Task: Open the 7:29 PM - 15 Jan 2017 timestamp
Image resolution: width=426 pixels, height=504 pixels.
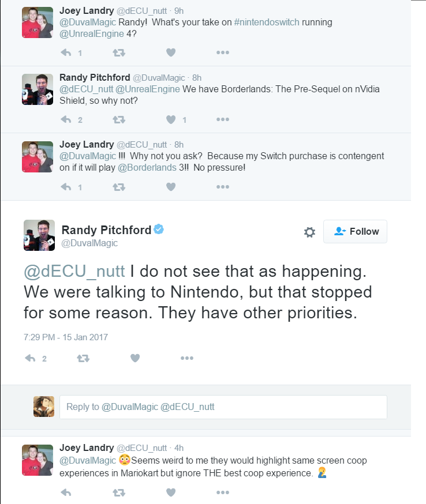Action: pyautogui.click(x=66, y=337)
